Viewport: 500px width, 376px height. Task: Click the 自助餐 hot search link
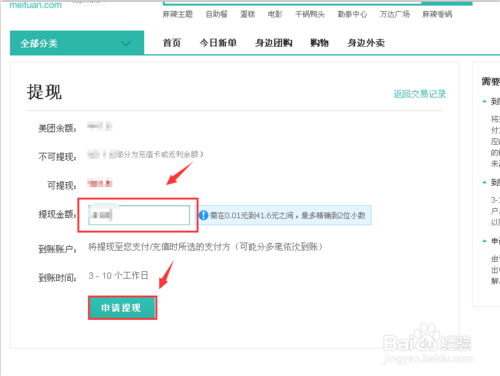click(216, 14)
